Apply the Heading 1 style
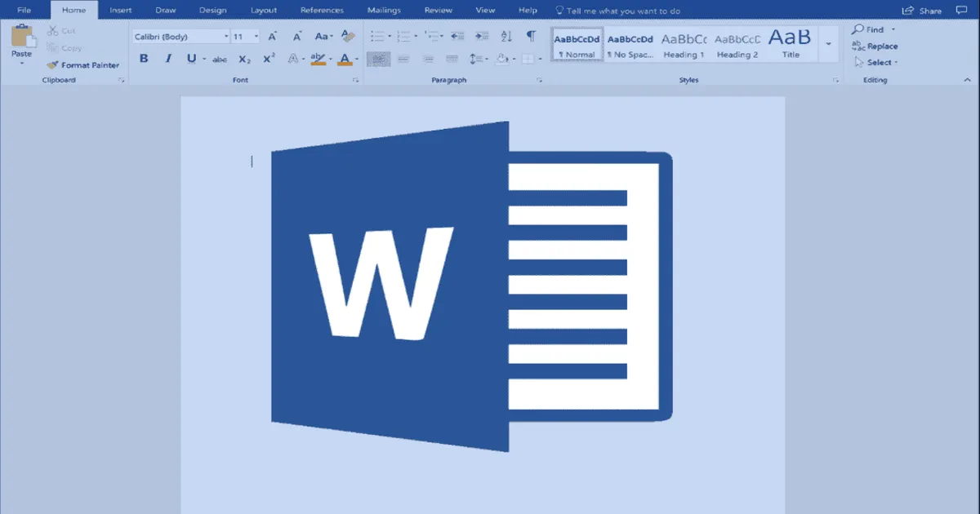The image size is (980, 514). [683, 45]
